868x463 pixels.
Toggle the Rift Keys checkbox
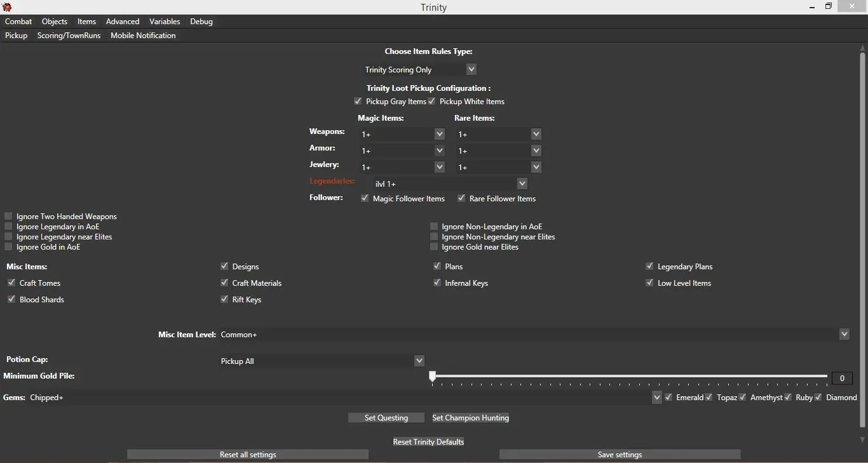point(224,299)
